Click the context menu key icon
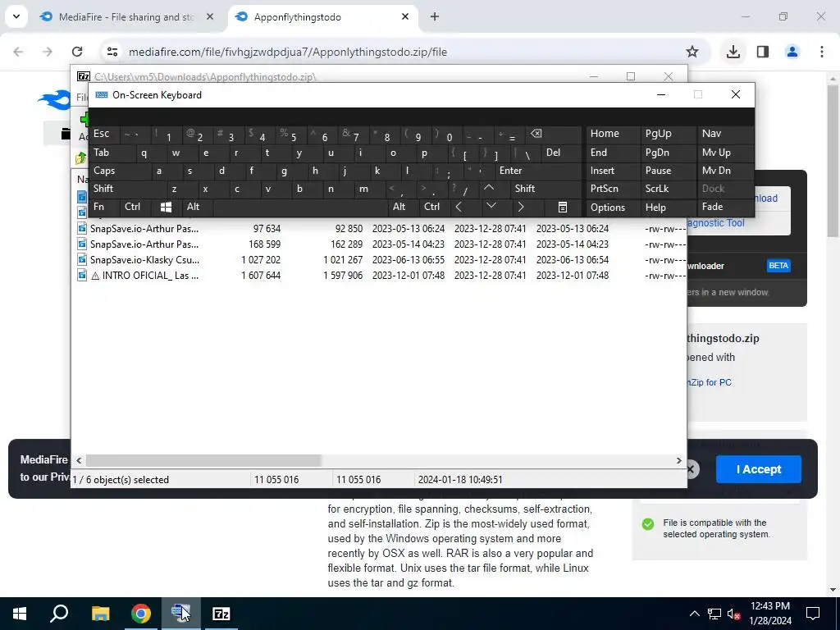840x630 pixels. pyautogui.click(x=562, y=207)
